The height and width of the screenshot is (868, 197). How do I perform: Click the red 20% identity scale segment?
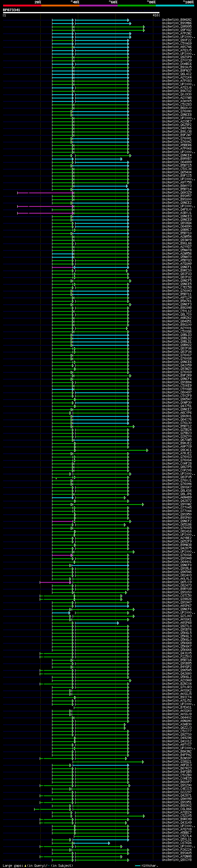(x=22, y=6)
